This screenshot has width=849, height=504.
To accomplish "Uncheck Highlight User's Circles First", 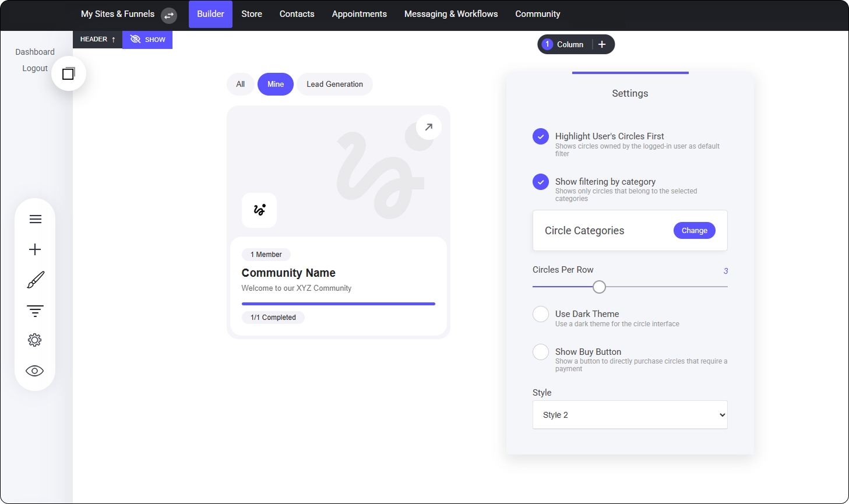I will 541,136.
